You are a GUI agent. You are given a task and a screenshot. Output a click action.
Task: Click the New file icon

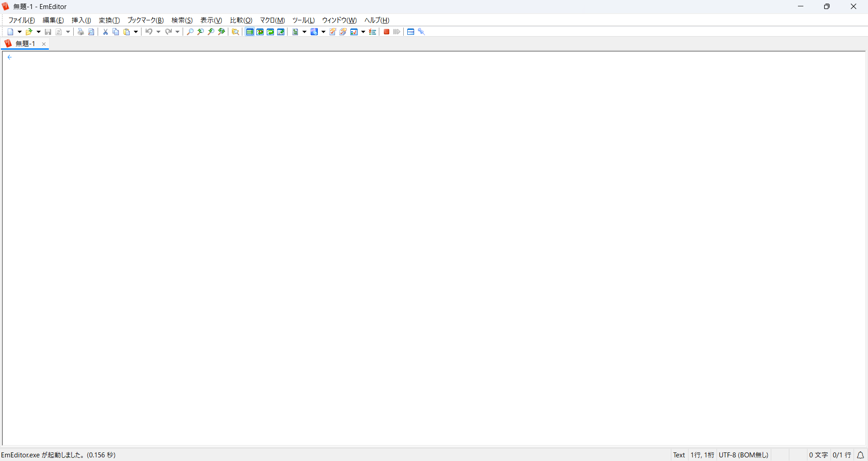[x=10, y=32]
